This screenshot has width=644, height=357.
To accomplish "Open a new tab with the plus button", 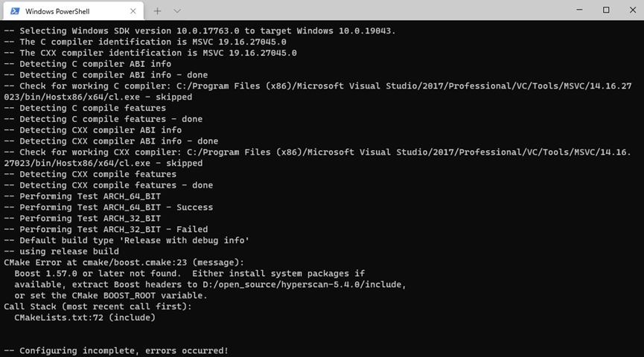I will point(157,11).
